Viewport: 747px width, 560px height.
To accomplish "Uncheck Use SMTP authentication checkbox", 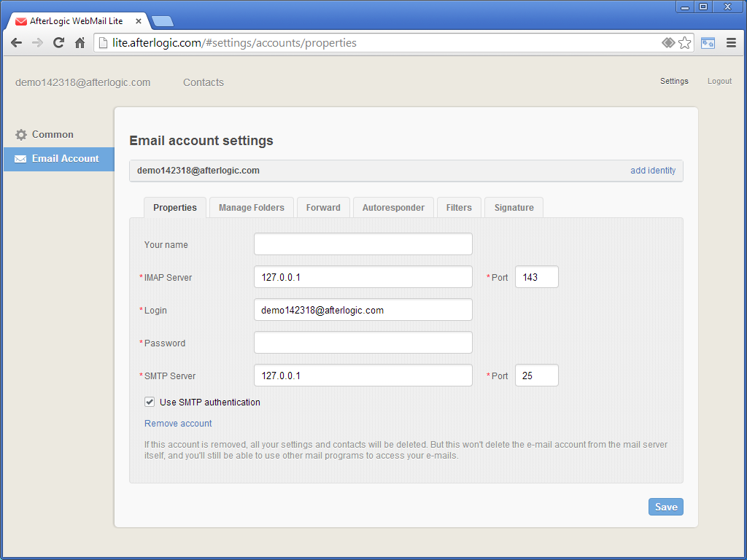I will tap(150, 402).
